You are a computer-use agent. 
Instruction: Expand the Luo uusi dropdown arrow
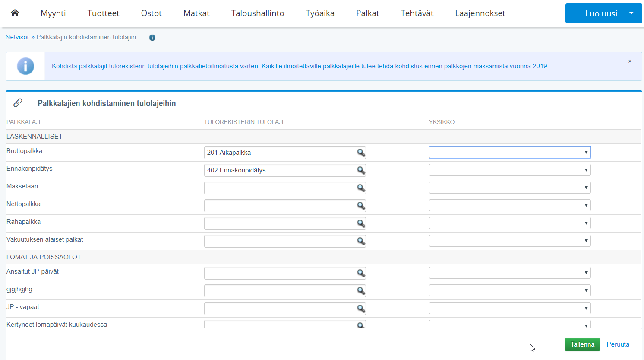(x=631, y=13)
